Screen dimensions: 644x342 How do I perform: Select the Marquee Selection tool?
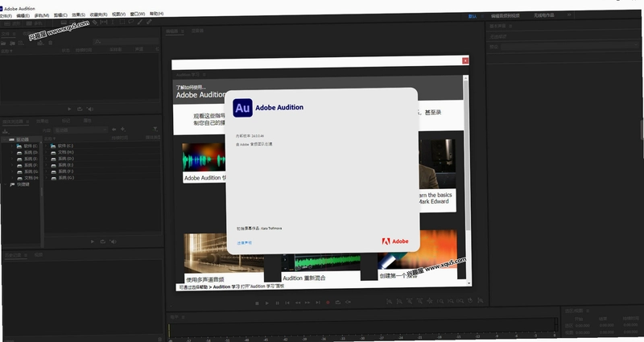coord(122,23)
